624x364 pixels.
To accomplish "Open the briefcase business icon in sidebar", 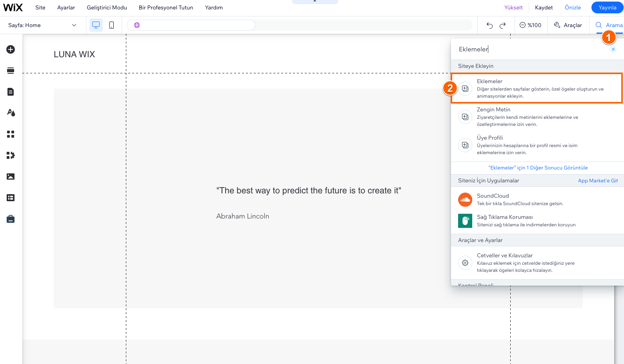I will click(x=11, y=219).
